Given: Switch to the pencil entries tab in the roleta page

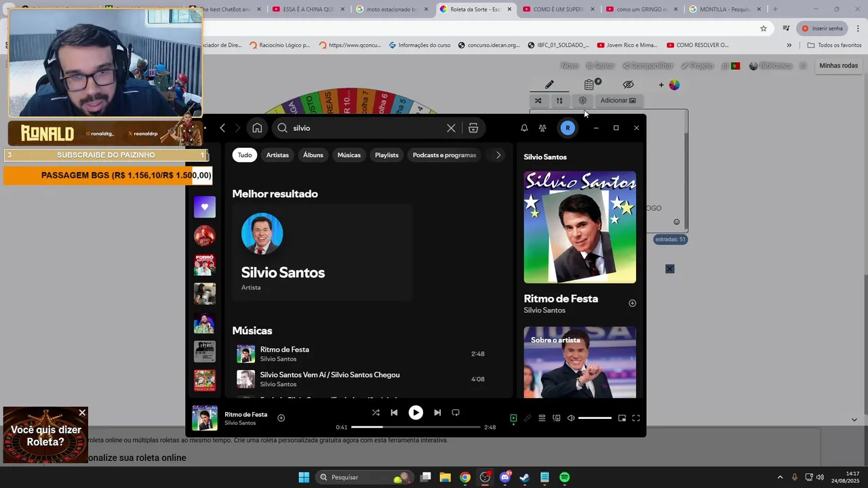Looking at the screenshot, I should point(549,85).
